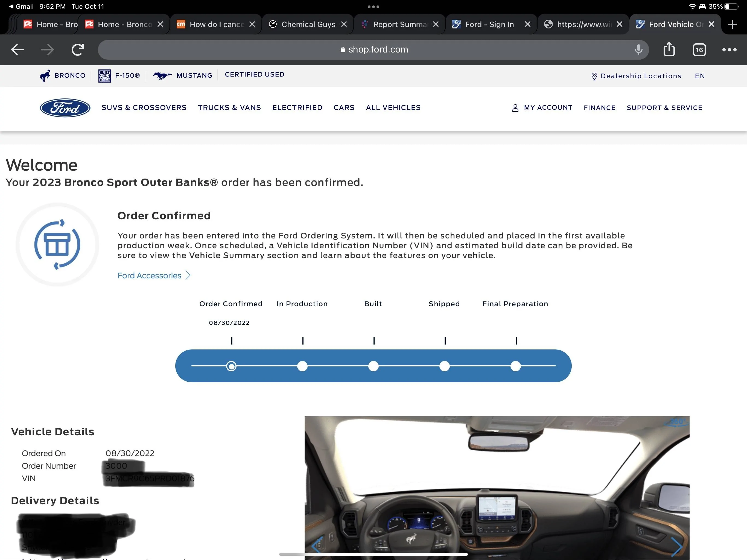
Task: Select the Bronco horse icon
Action: click(x=44, y=75)
